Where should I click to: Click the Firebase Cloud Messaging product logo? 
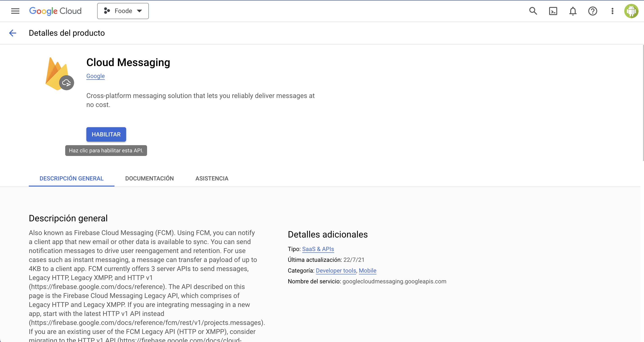[x=60, y=74]
